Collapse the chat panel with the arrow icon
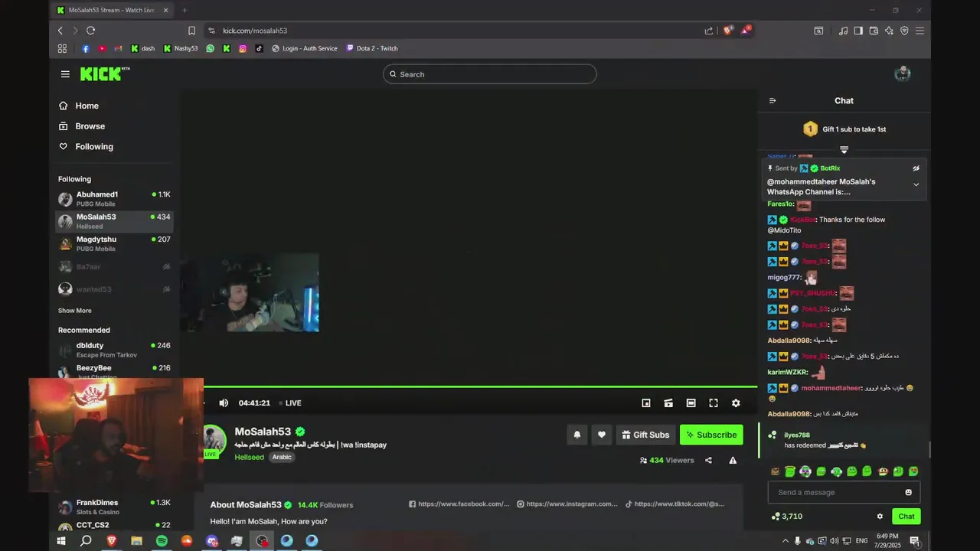This screenshot has height=551, width=980. coord(773,101)
